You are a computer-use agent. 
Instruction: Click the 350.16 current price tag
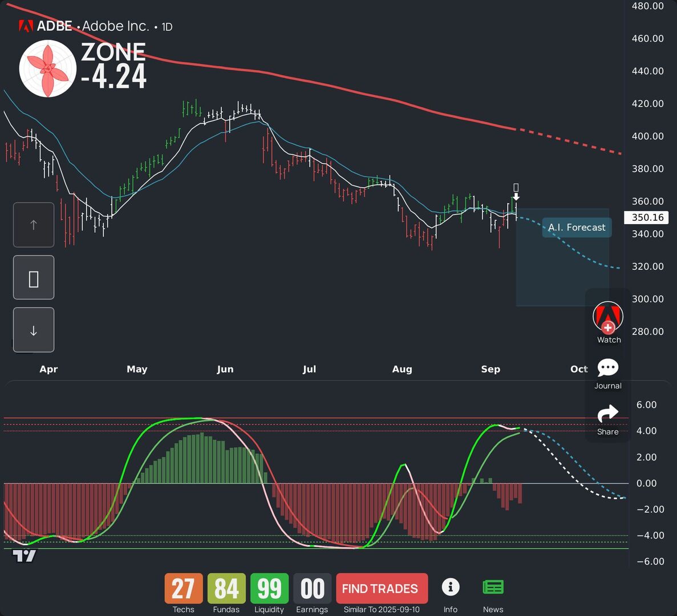pyautogui.click(x=647, y=217)
